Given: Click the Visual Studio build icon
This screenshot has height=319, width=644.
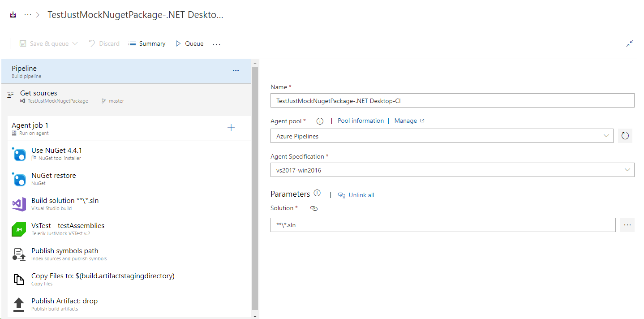Looking at the screenshot, I should click(x=19, y=204).
